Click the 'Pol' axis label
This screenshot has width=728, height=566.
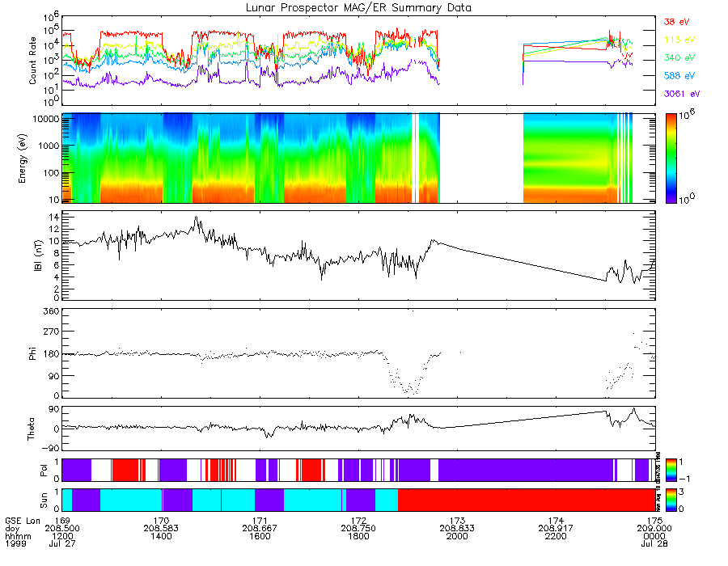coord(44,471)
